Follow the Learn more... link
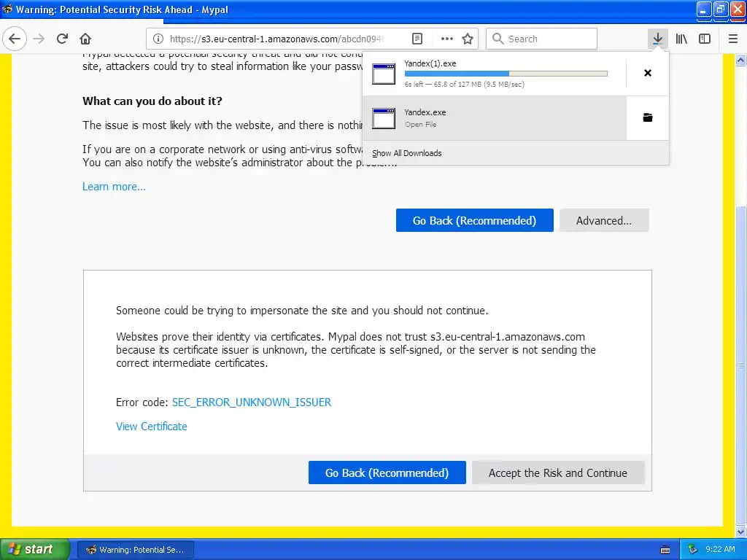 coord(114,186)
